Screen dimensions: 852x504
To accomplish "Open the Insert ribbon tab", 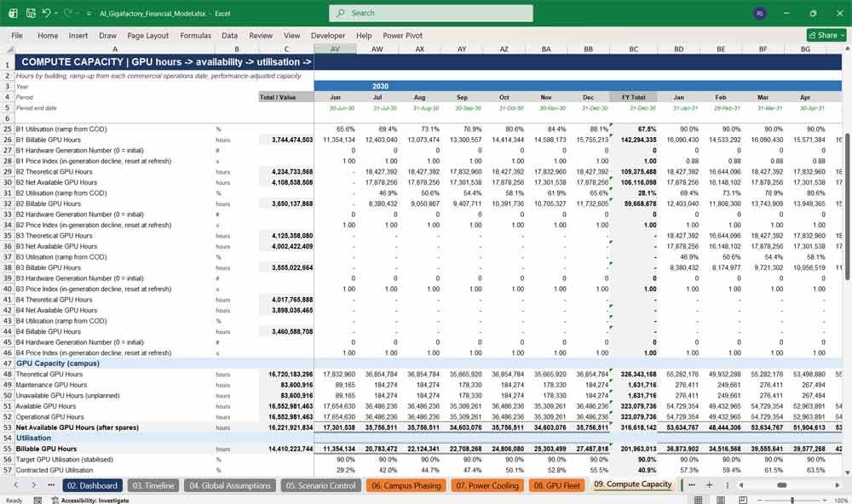I will tap(78, 35).
